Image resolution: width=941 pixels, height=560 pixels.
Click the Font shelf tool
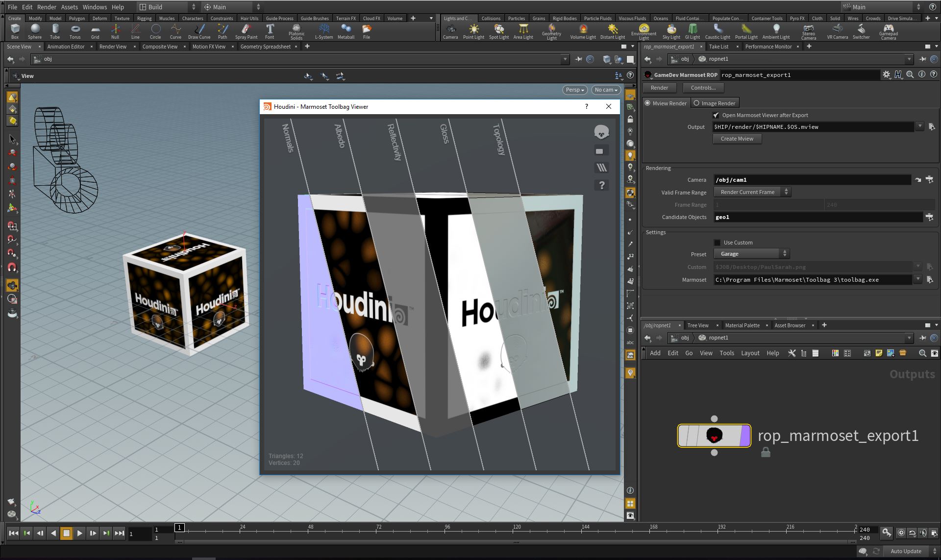(270, 31)
